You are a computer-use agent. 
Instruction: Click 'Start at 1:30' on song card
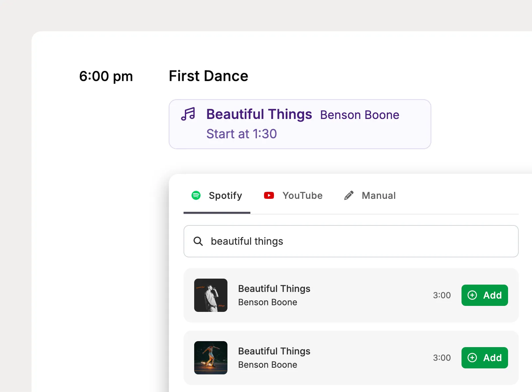(x=242, y=134)
